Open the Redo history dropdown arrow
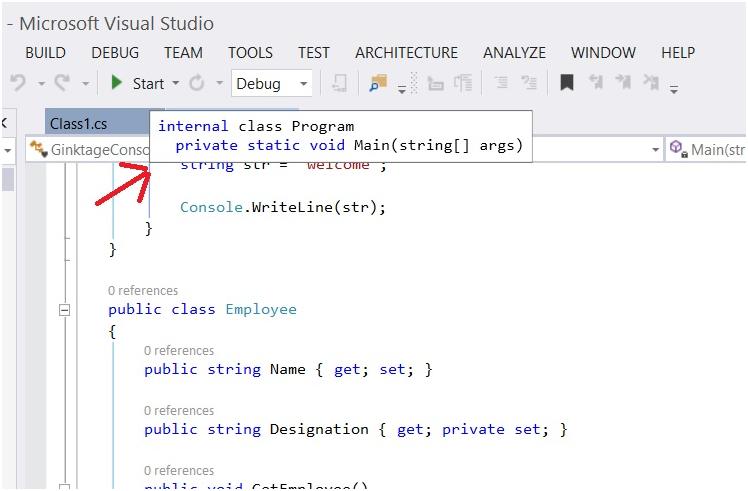 (x=85, y=84)
